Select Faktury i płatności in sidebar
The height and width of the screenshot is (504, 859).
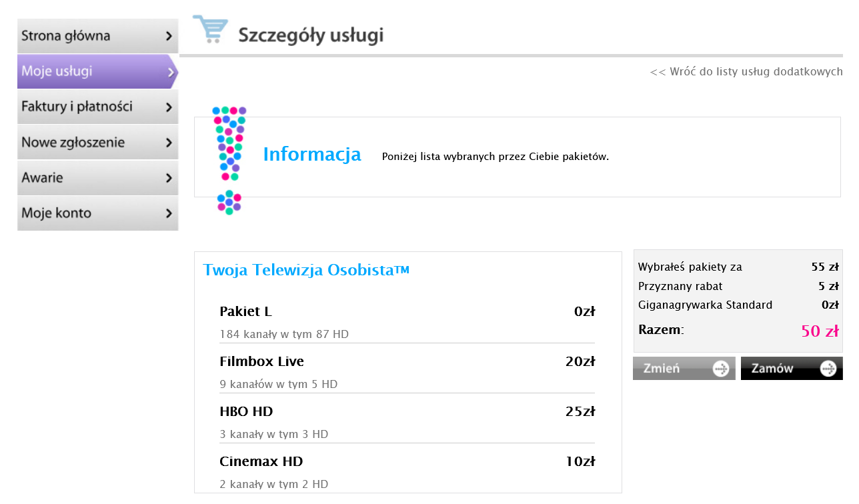(x=77, y=107)
